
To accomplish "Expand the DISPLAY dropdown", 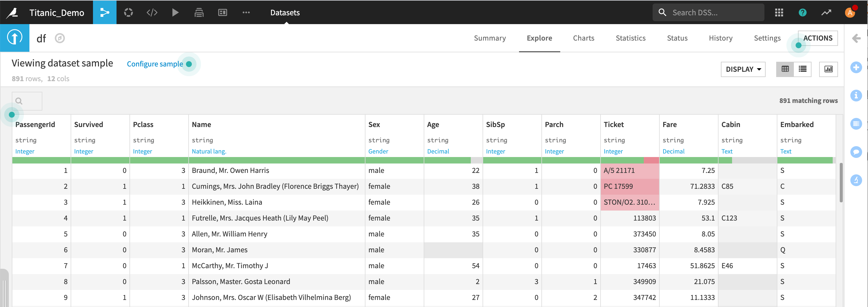I will click(x=743, y=69).
